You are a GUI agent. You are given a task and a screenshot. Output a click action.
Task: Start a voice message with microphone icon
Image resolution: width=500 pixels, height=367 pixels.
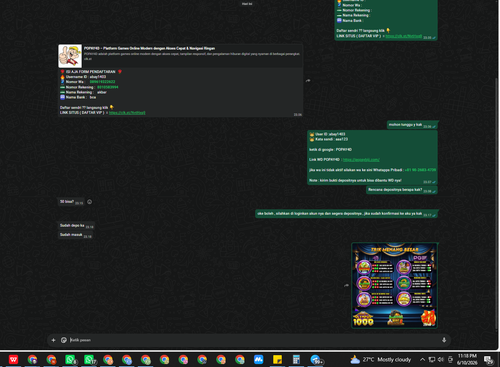tap(444, 340)
